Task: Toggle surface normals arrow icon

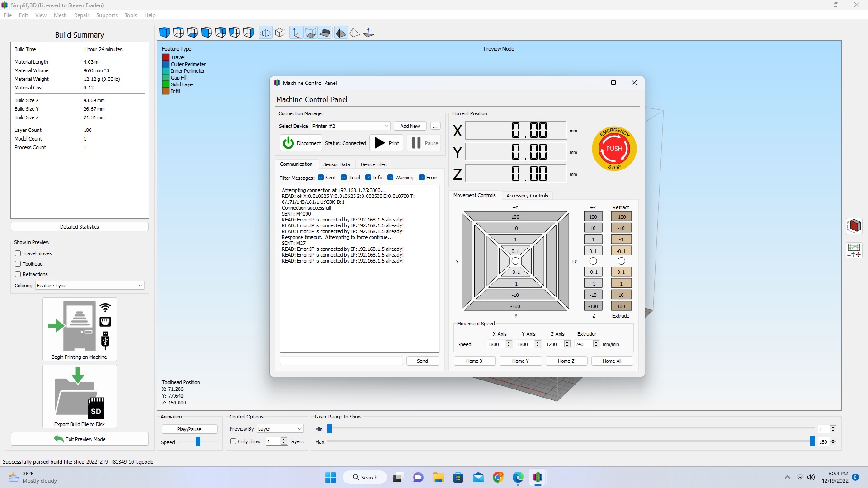Action: click(369, 33)
